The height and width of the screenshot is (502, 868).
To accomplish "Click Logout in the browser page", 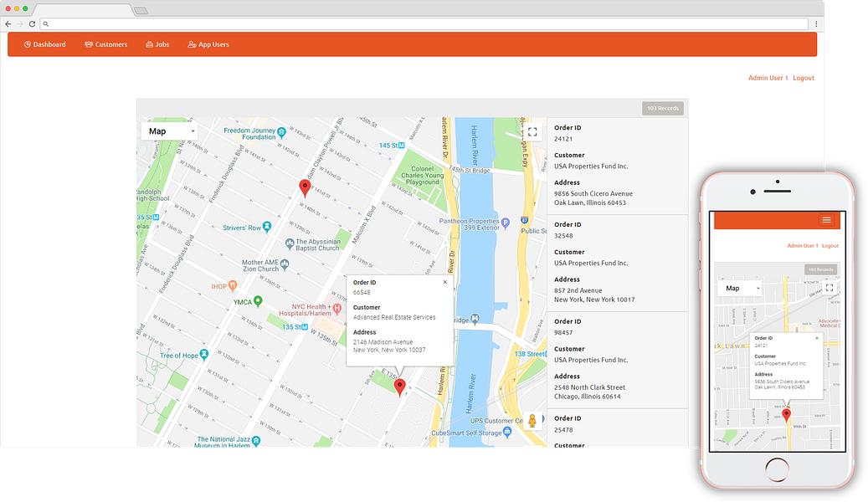I will (x=804, y=78).
